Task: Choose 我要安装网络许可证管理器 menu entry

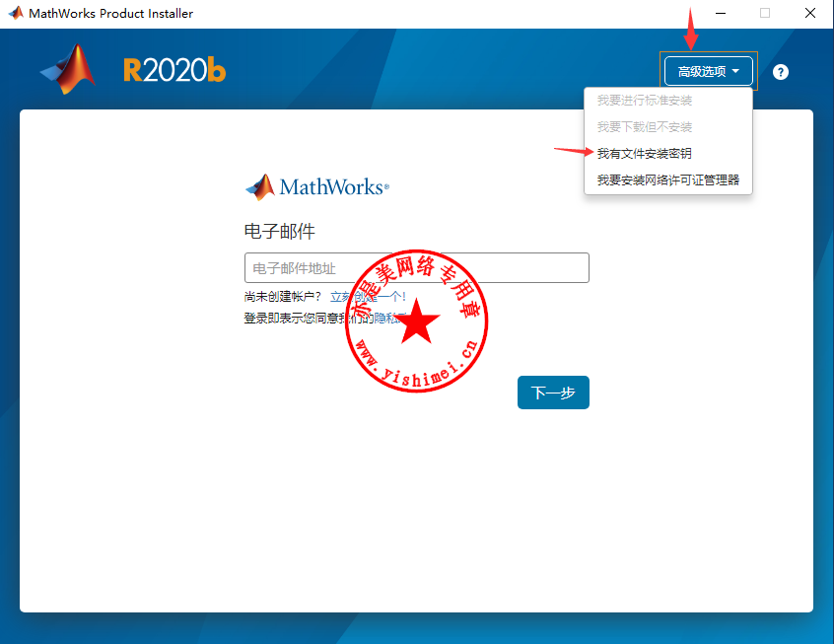Action: [668, 179]
